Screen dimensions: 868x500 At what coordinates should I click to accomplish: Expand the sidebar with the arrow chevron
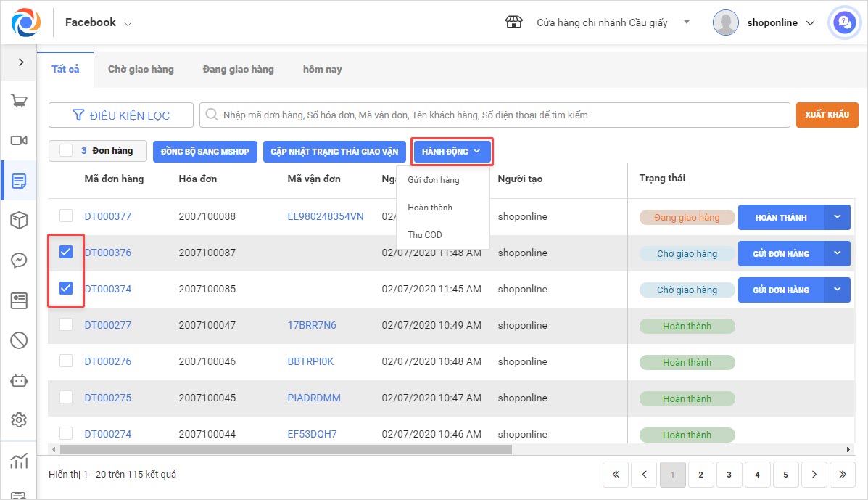tap(20, 62)
